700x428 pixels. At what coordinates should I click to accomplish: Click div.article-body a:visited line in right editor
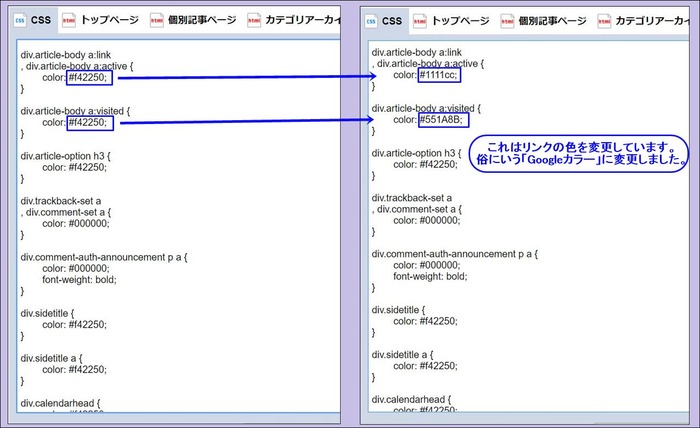pyautogui.click(x=426, y=108)
